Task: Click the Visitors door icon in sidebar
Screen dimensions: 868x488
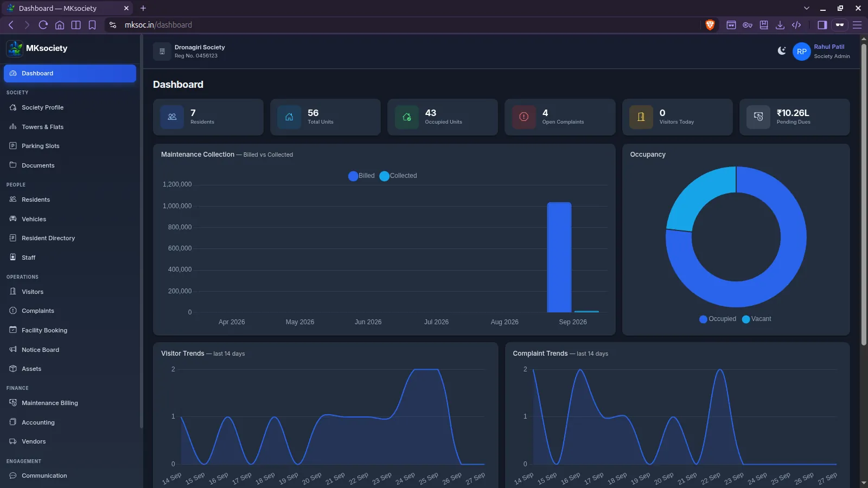Action: (x=13, y=292)
